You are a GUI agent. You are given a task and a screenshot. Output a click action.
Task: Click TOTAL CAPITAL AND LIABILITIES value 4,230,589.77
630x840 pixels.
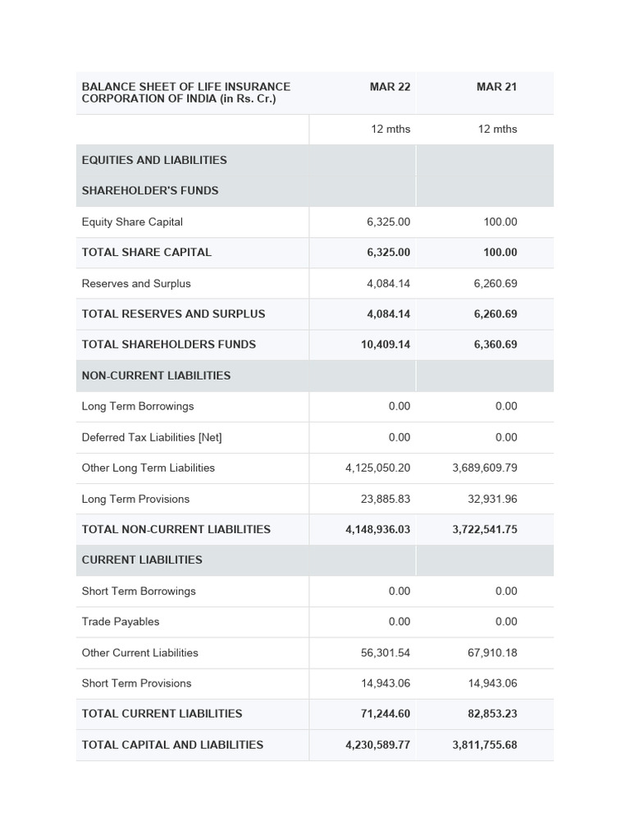378,745
